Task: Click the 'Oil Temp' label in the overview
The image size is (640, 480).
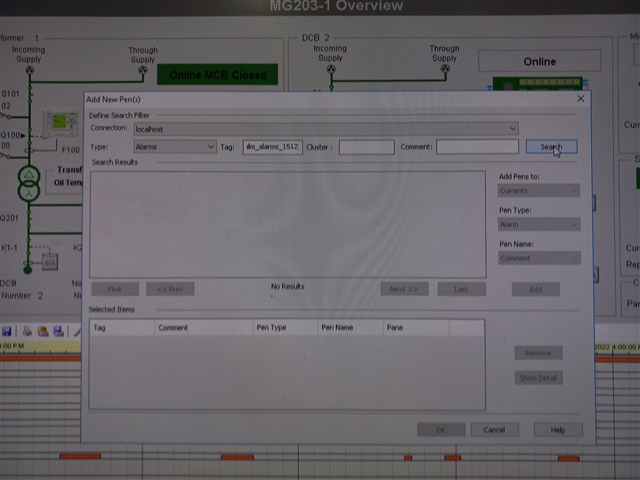Action: (69, 182)
